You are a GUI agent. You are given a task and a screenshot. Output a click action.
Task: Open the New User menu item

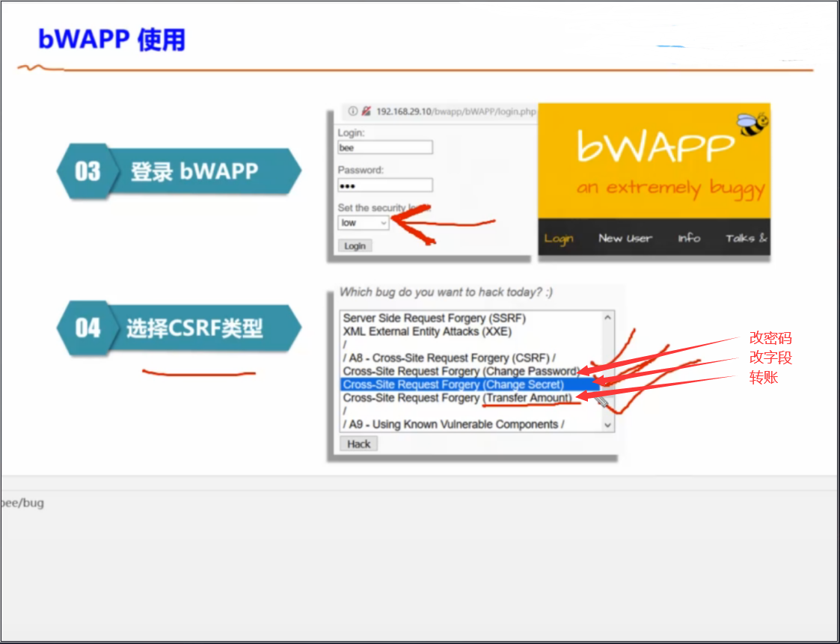625,239
